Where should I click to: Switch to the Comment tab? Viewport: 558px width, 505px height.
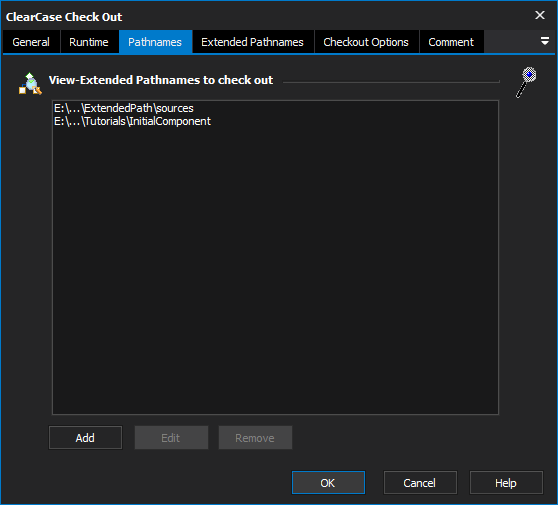click(451, 42)
